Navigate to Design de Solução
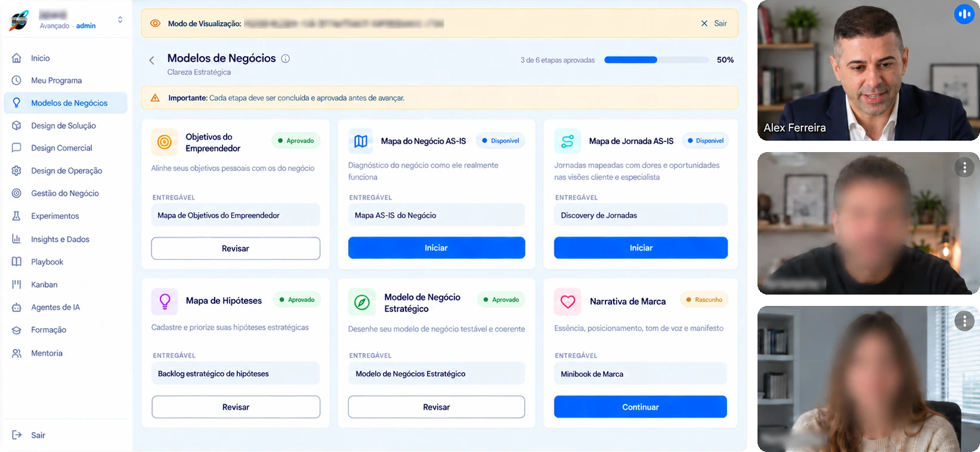This screenshot has width=980, height=452. (x=66, y=126)
